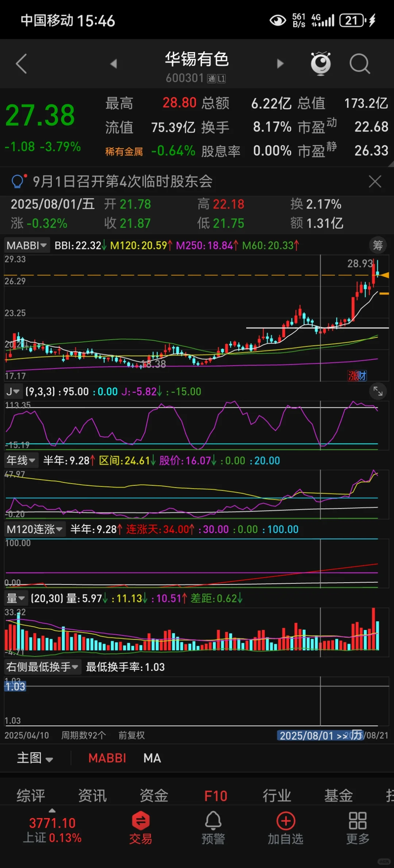Image resolution: width=394 pixels, height=868 pixels.
Task: Tap the 上证 0.13% index label
Action: click(52, 838)
